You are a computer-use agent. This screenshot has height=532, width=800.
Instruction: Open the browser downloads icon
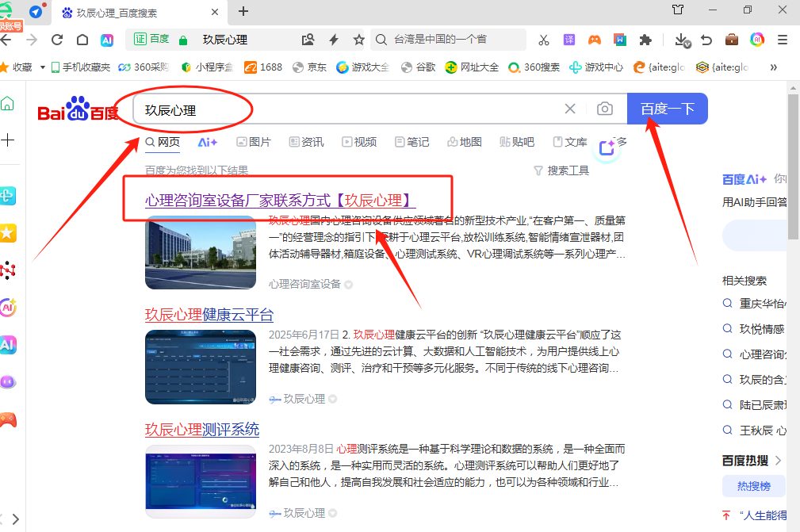681,40
